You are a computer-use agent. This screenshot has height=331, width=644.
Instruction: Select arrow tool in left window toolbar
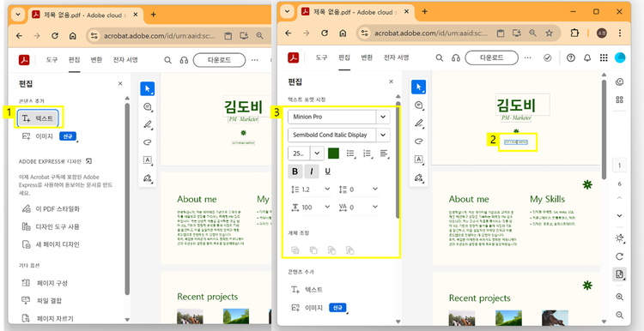pyautogui.click(x=148, y=88)
